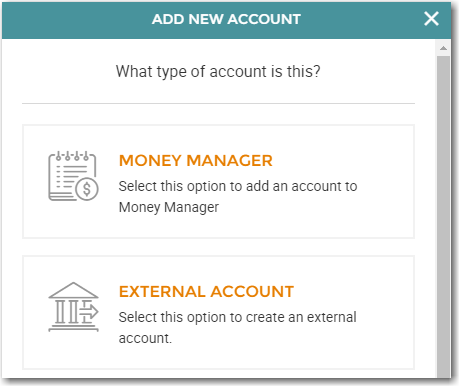Click "Select this option to create an external" text
This screenshot has height=386, width=459.
237,317
